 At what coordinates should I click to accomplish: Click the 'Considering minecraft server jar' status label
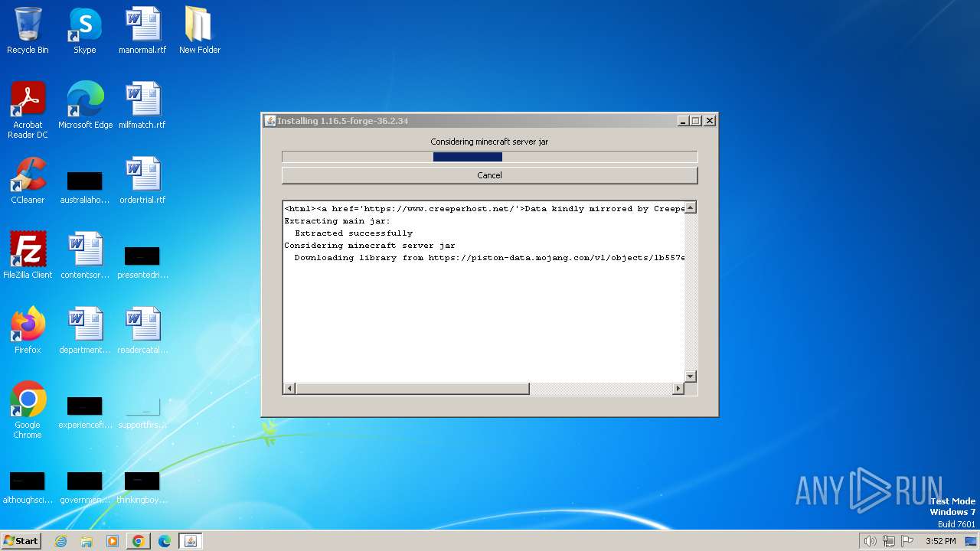pos(489,142)
